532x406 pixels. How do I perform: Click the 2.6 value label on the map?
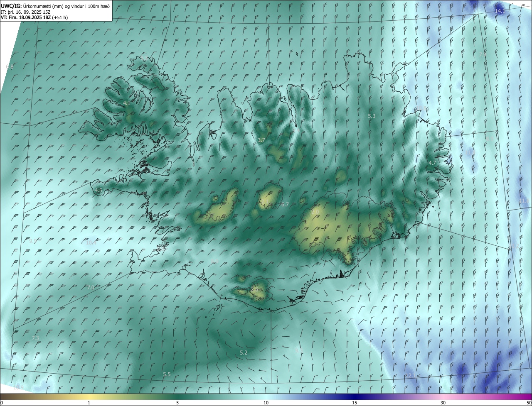(254, 289)
